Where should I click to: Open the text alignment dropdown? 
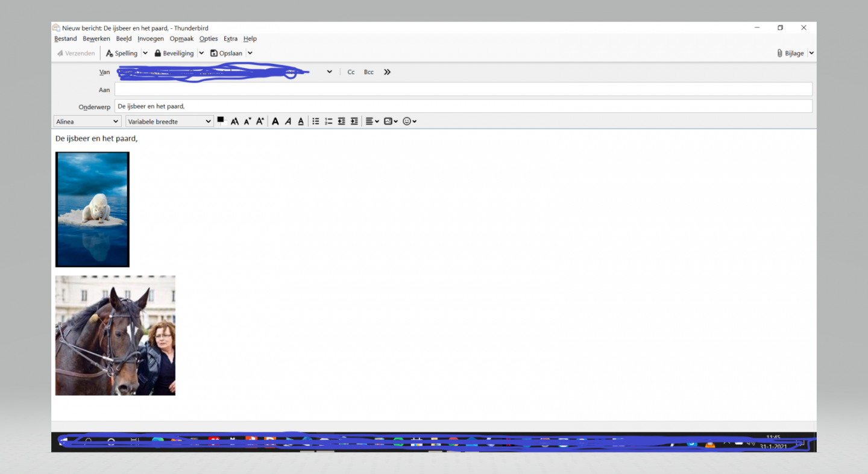click(372, 121)
